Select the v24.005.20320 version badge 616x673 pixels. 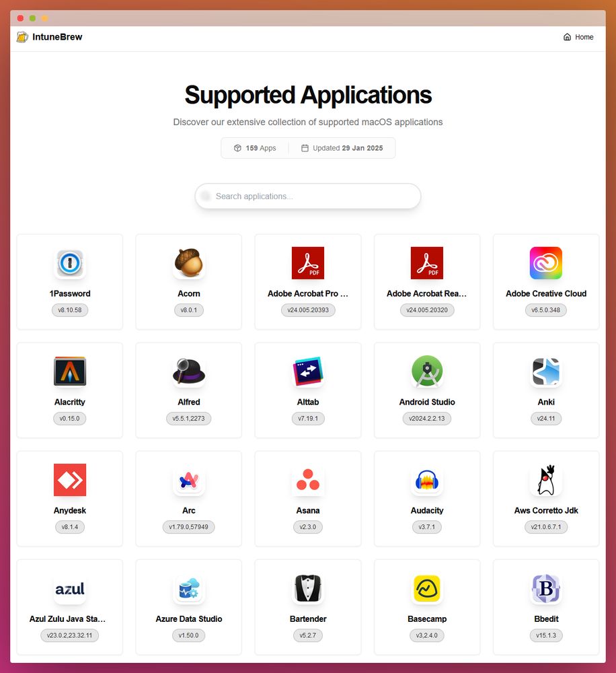coord(427,310)
